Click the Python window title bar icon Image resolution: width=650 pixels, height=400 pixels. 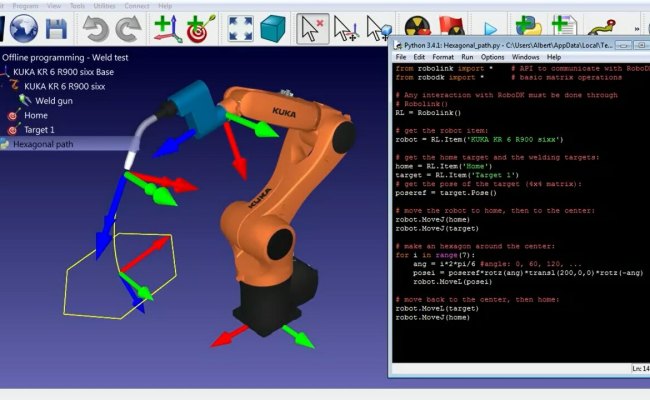point(398,45)
